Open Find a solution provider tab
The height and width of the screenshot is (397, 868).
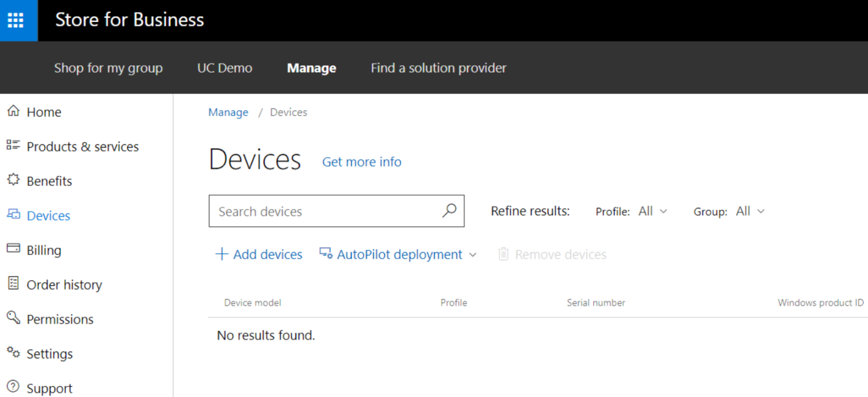[439, 68]
